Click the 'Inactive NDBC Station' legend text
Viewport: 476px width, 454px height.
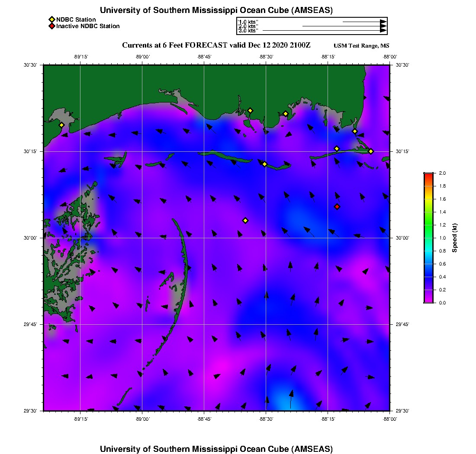(x=88, y=26)
